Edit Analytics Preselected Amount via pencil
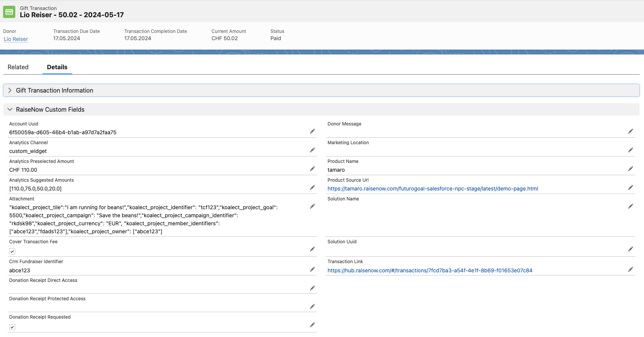 (312, 169)
